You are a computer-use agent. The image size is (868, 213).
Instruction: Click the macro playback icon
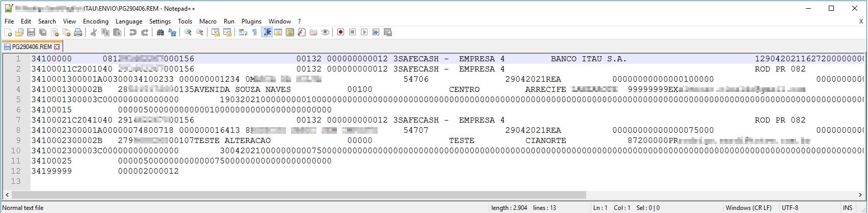[364, 32]
